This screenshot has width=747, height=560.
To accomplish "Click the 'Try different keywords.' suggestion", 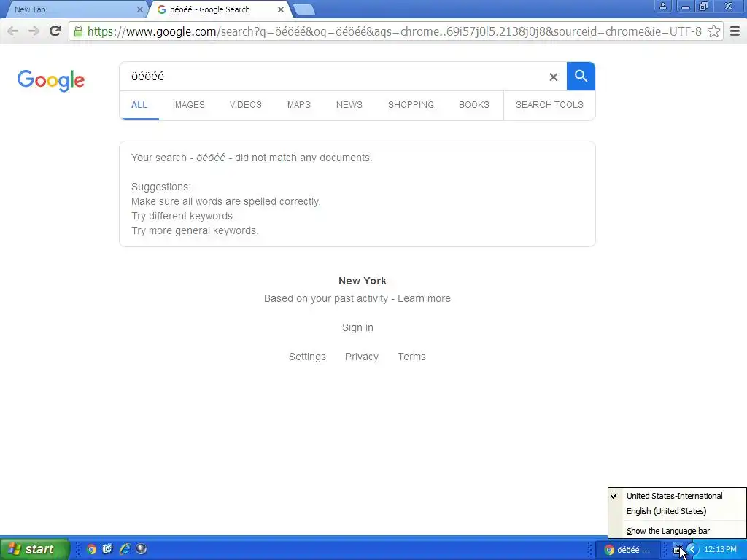I will tap(183, 216).
